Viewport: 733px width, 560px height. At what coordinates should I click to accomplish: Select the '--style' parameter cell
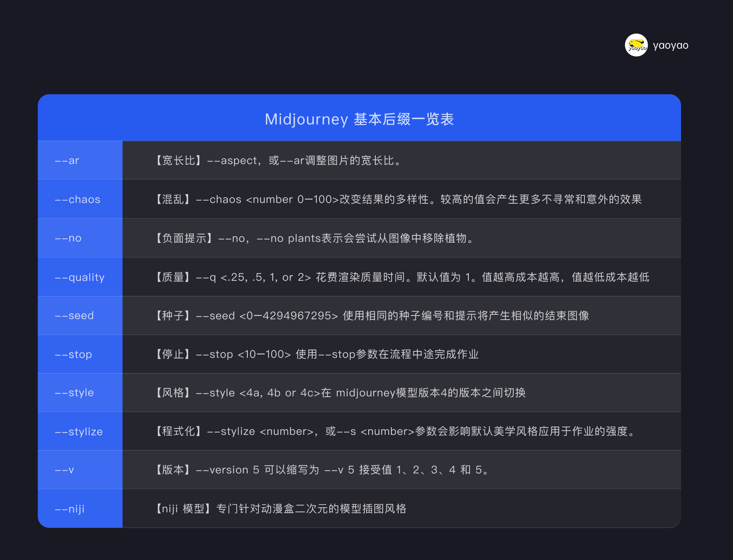(80, 393)
